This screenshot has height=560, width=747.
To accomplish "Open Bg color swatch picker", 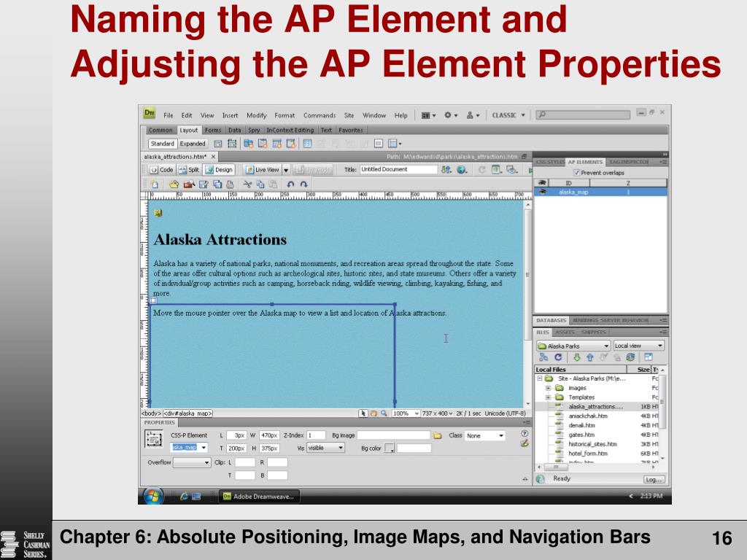I will (390, 448).
